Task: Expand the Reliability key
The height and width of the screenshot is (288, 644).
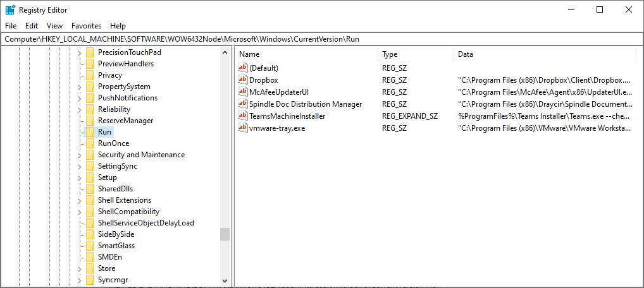Action: (80, 109)
